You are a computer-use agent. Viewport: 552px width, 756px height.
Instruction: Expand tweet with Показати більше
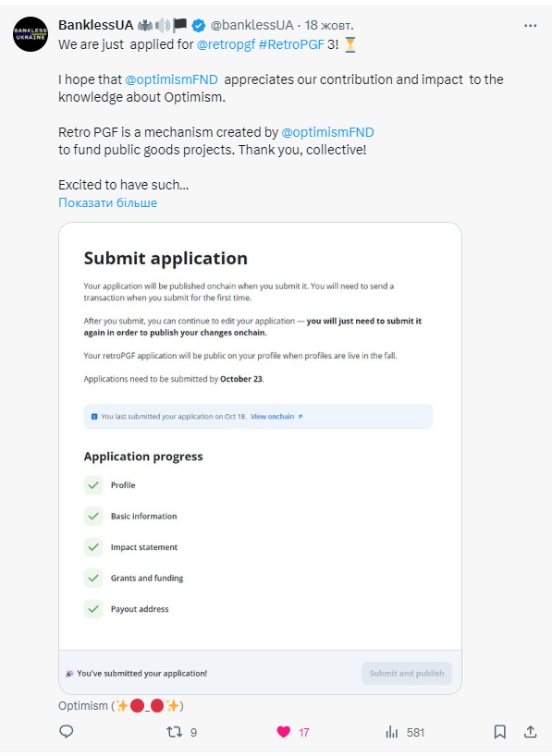107,202
